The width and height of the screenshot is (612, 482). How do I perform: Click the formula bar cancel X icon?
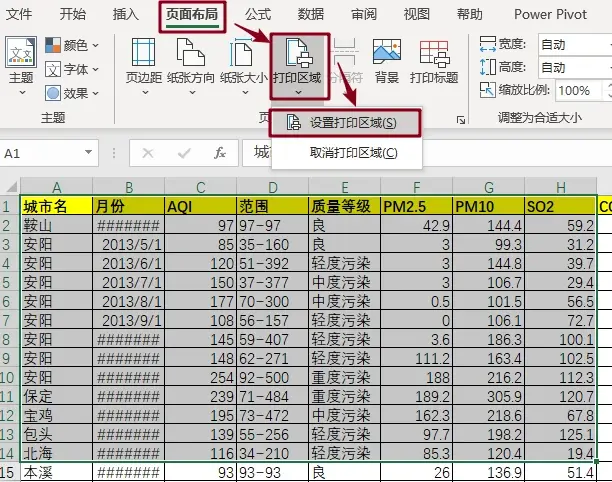coord(148,153)
